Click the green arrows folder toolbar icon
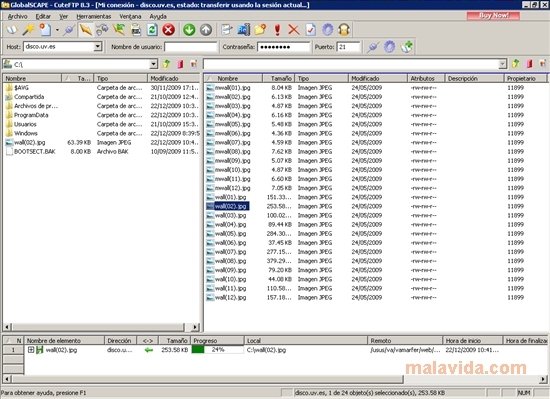Image resolution: width=550 pixels, height=399 pixels. pos(119,30)
